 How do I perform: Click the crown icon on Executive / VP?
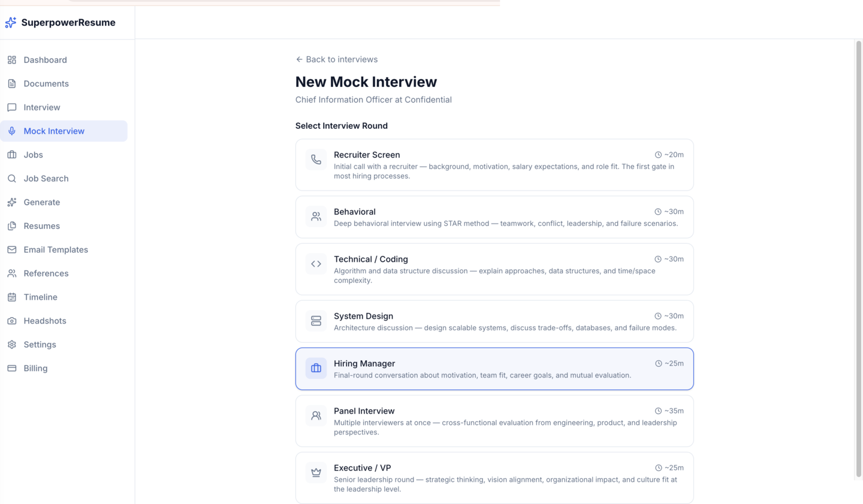(x=316, y=472)
